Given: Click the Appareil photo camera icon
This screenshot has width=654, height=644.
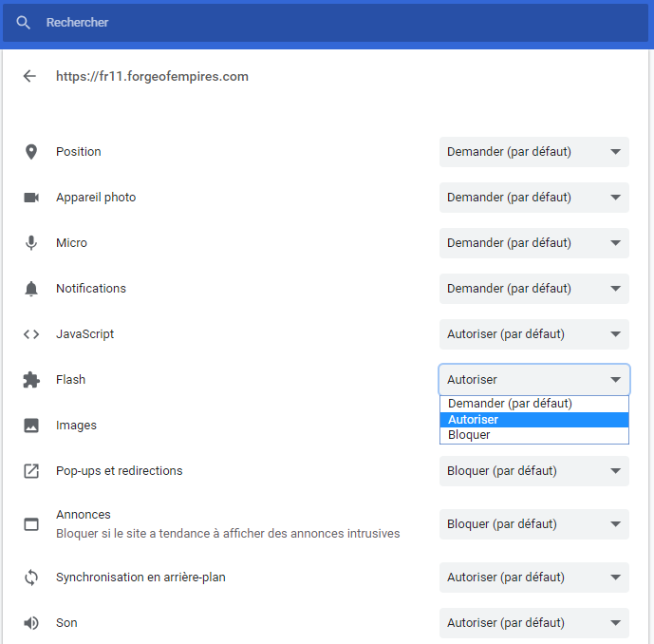Looking at the screenshot, I should [31, 198].
